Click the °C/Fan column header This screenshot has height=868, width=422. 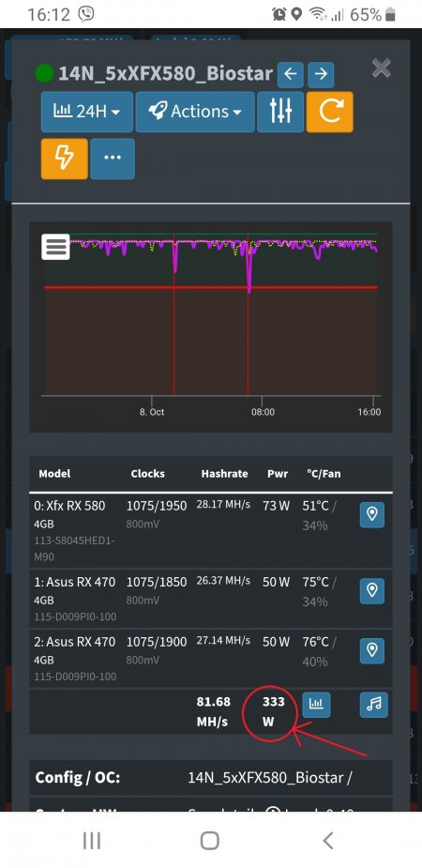point(324,474)
